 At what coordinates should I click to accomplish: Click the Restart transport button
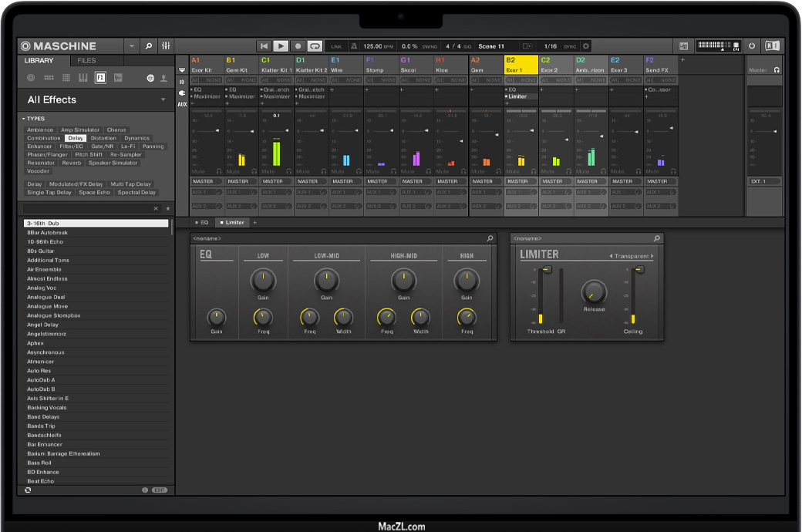click(x=264, y=46)
